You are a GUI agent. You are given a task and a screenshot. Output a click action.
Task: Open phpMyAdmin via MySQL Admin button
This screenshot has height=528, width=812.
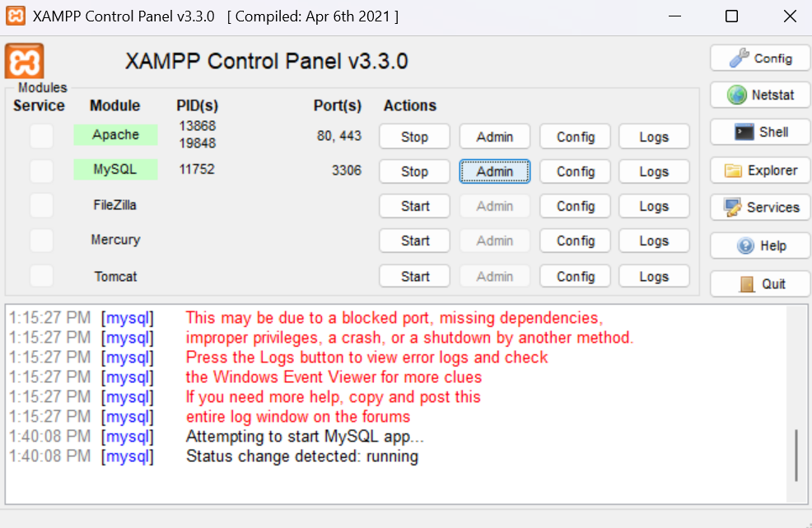click(x=494, y=171)
